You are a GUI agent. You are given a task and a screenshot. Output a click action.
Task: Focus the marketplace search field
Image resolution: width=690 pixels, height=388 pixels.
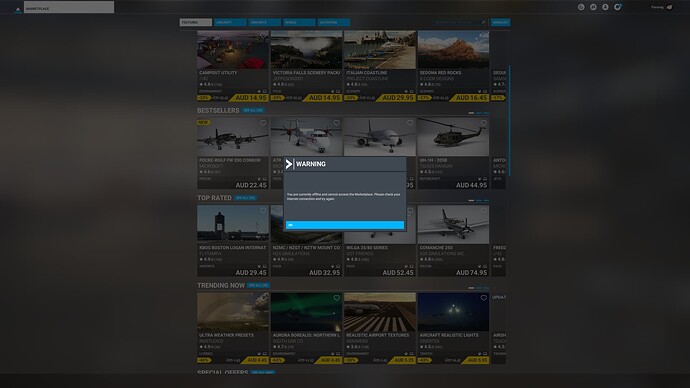click(459, 22)
